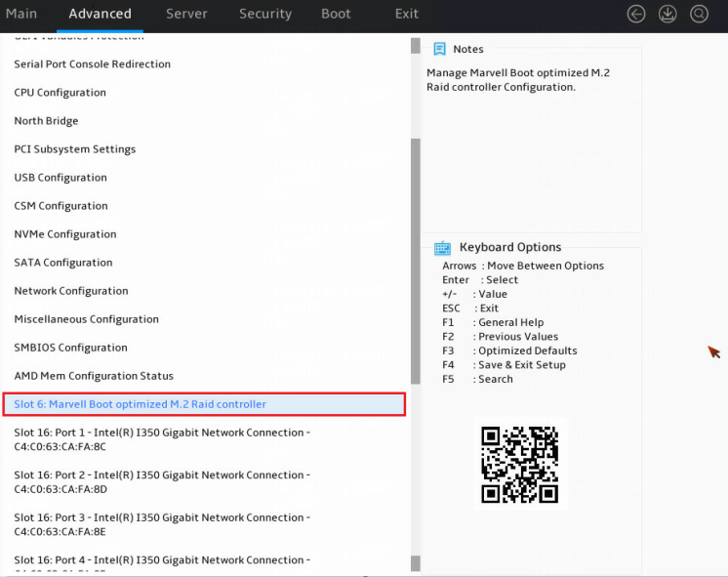Click the Enter Select keyboard hint

(480, 279)
